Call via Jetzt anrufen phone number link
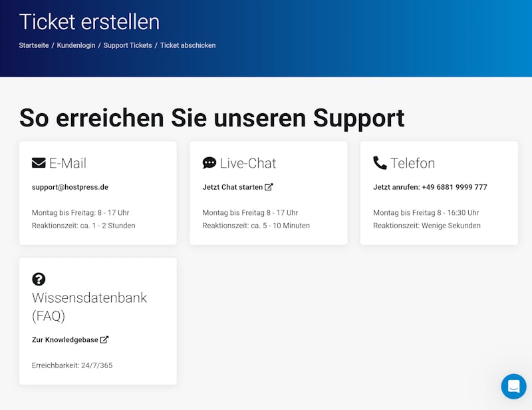532x410 pixels. 430,187
